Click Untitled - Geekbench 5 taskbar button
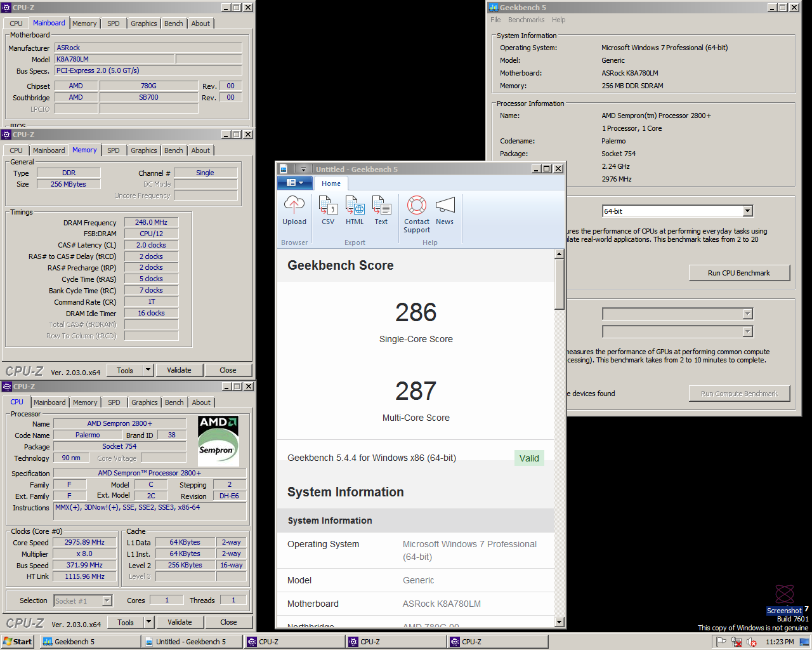Viewport: 812px width, 650px height. (192, 642)
